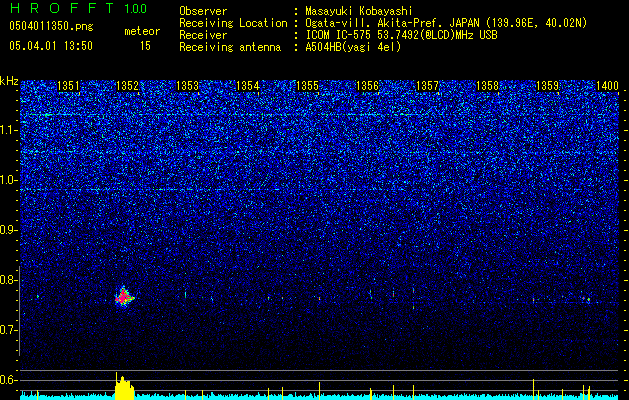
Task: Click the 1353 time axis marker
Action: (187, 86)
